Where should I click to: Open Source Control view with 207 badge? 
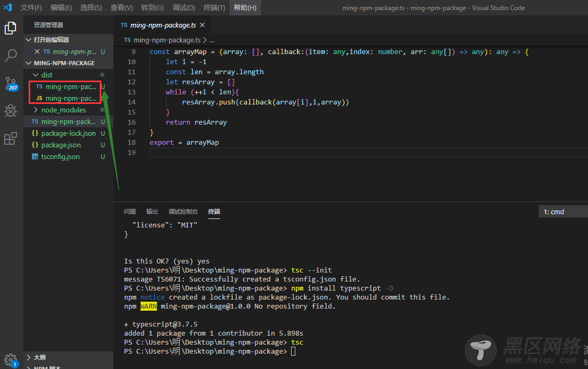[11, 83]
